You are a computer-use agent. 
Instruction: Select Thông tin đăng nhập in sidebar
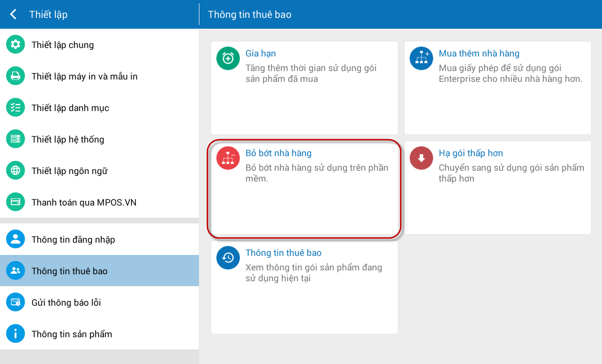pyautogui.click(x=99, y=239)
